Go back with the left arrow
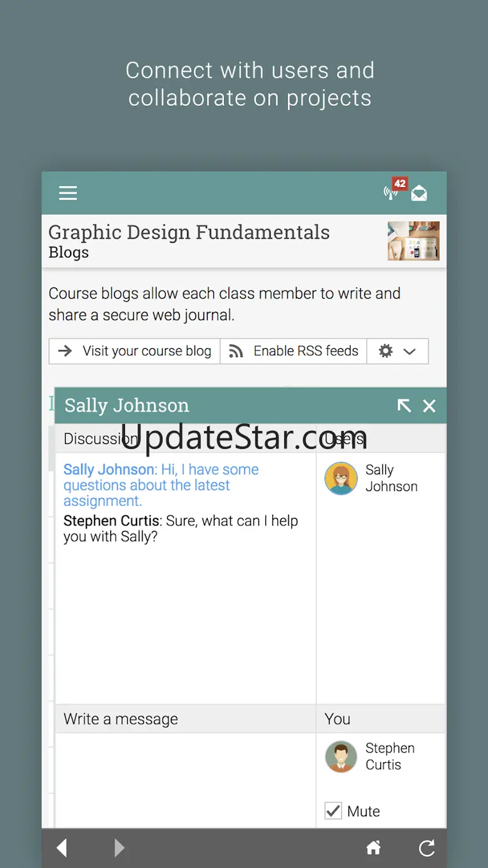 pos(62,848)
